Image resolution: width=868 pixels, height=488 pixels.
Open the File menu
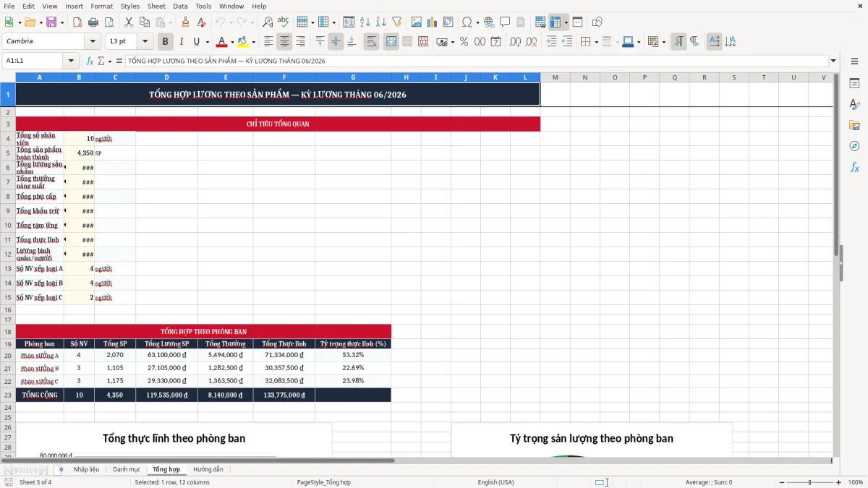pos(9,6)
